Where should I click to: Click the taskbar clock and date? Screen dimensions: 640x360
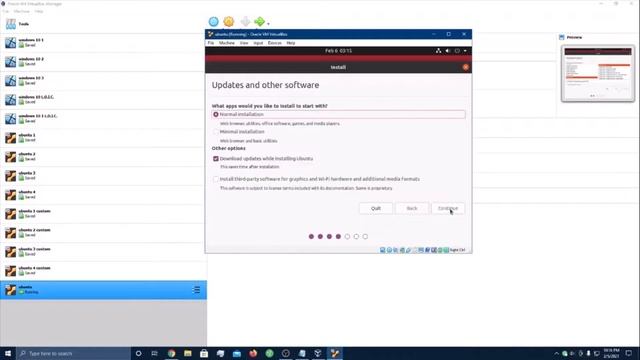(x=611, y=353)
